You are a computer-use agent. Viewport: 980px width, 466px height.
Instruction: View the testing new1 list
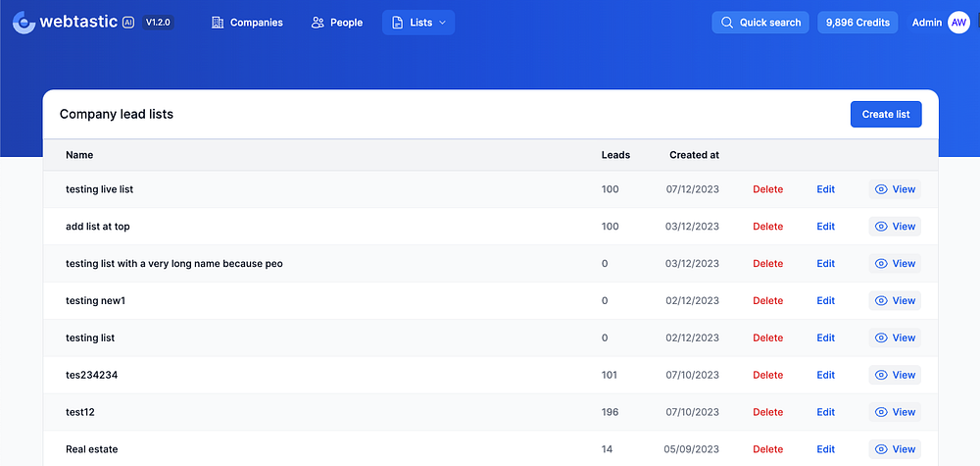coord(895,301)
